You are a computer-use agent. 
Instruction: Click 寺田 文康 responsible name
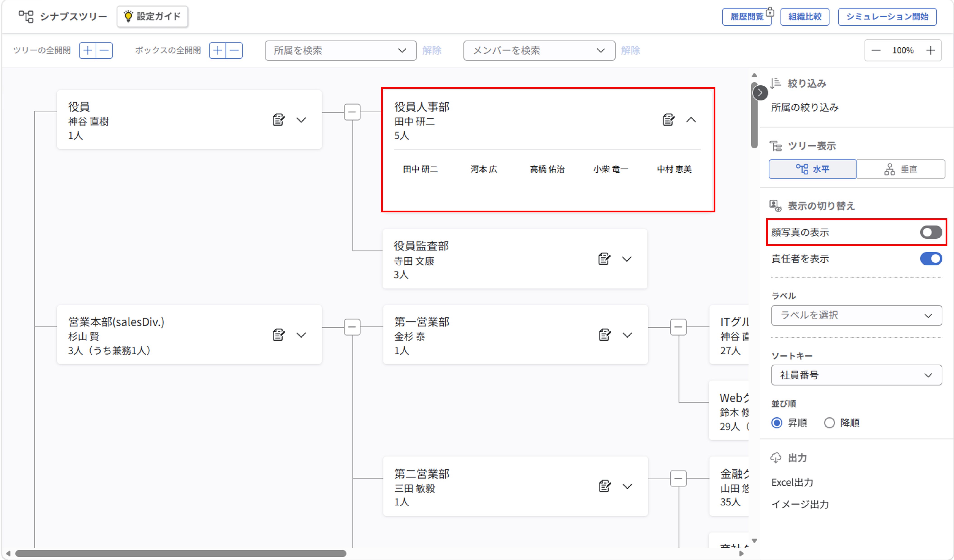tap(414, 261)
